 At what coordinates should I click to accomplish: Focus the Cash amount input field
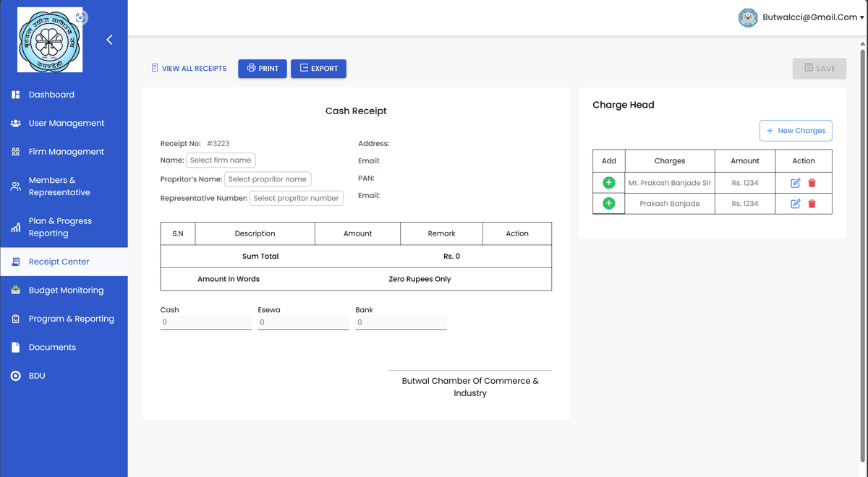(205, 322)
